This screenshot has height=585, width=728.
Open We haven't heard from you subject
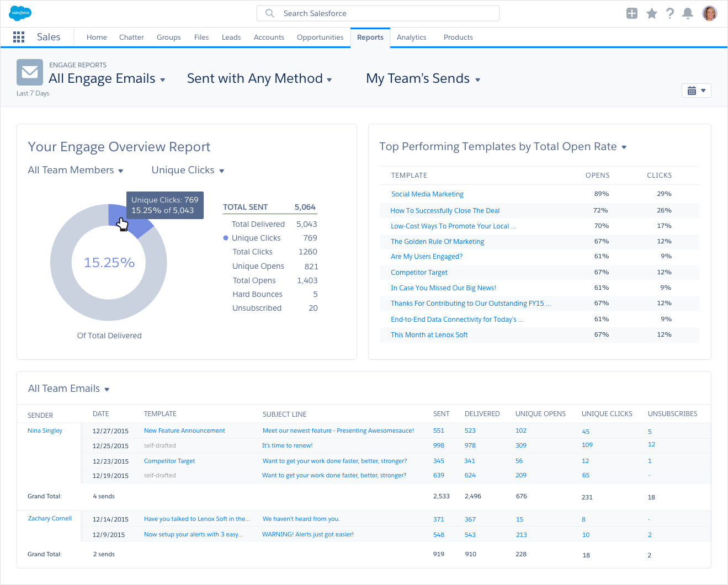(x=301, y=519)
